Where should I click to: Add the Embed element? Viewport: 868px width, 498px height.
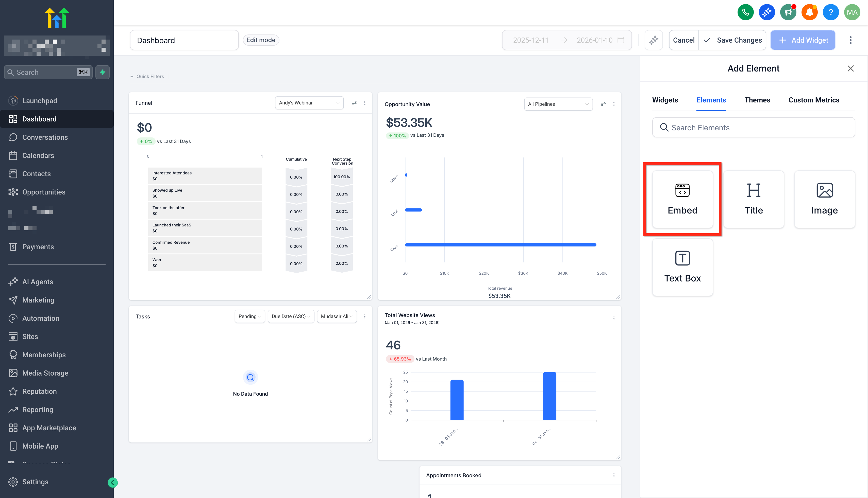pos(682,199)
